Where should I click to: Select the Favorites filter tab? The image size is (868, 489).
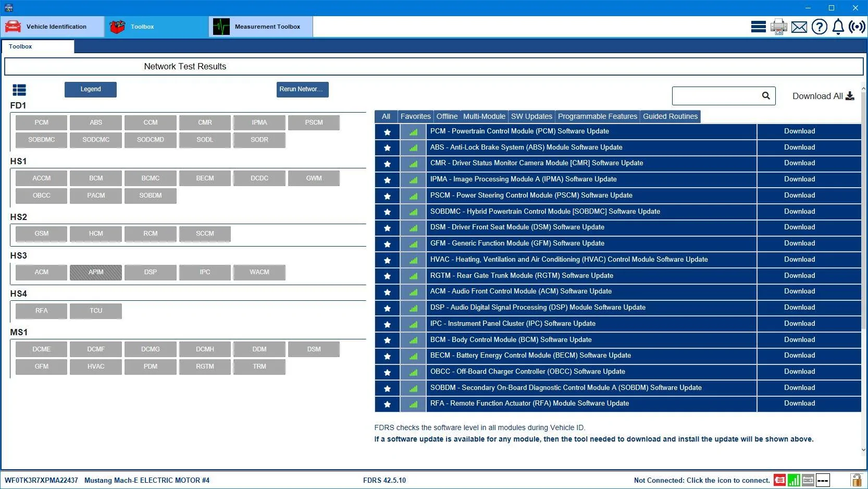click(x=415, y=116)
